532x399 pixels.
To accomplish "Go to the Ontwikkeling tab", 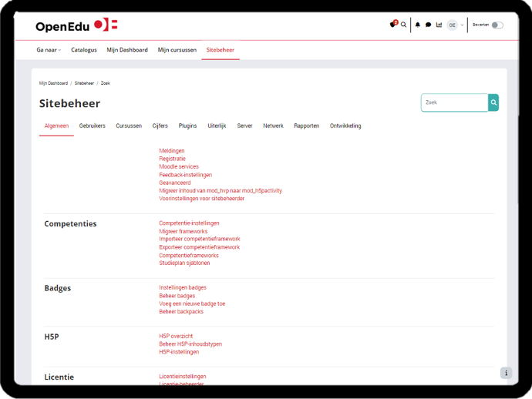I will point(345,126).
